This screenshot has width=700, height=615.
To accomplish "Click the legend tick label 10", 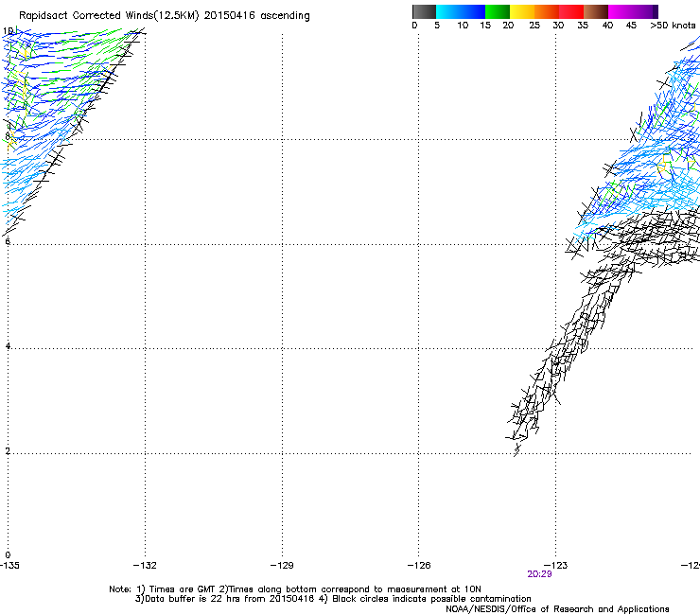I will pos(463,25).
